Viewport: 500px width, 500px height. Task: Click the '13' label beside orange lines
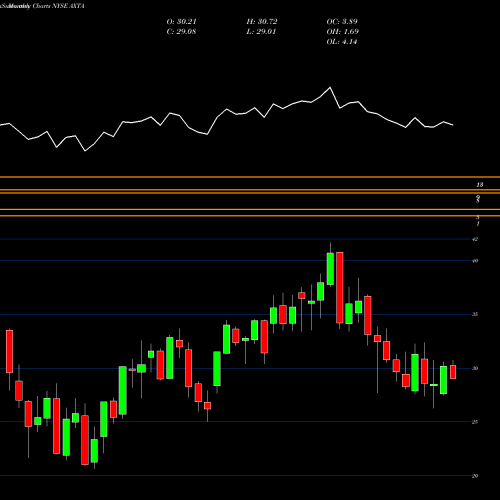click(x=479, y=184)
